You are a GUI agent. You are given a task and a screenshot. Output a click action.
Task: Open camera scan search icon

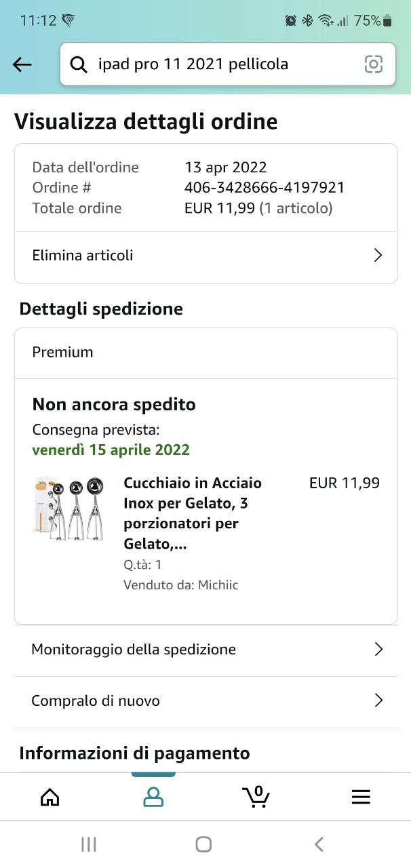coord(374,64)
